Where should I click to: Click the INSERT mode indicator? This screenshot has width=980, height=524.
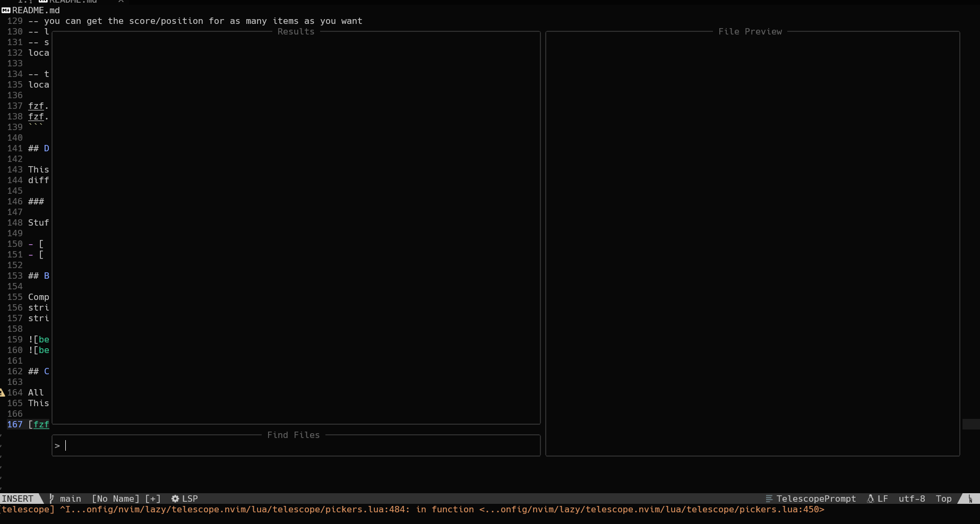[19, 499]
